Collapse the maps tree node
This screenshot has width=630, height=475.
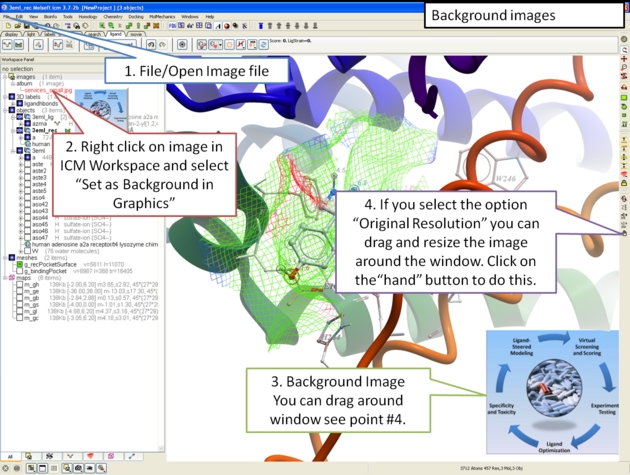[x=4, y=277]
